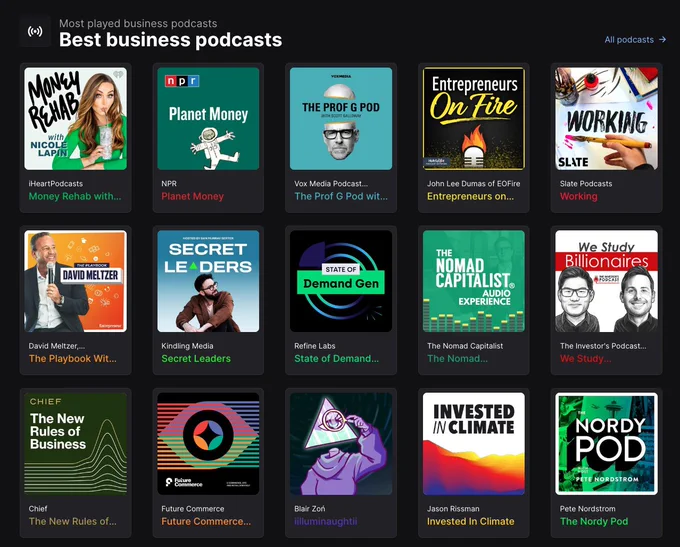
Task: Click the 'Pete Nordstrom' author name
Action: [x=587, y=509]
